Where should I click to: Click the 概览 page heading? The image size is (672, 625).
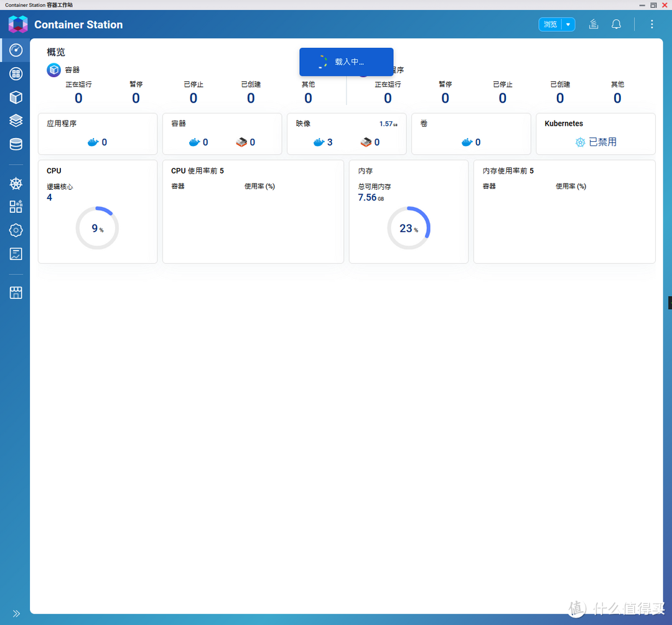[56, 52]
